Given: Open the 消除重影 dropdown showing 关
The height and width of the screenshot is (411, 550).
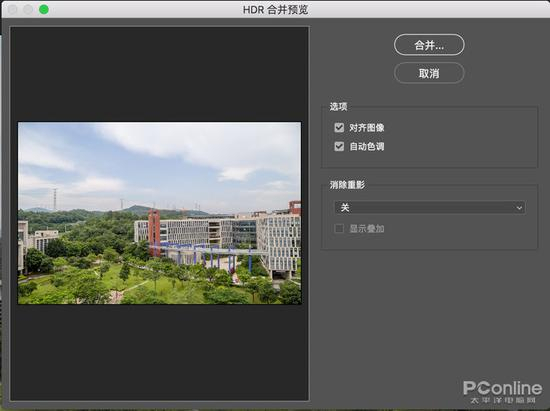Looking at the screenshot, I should 430,208.
